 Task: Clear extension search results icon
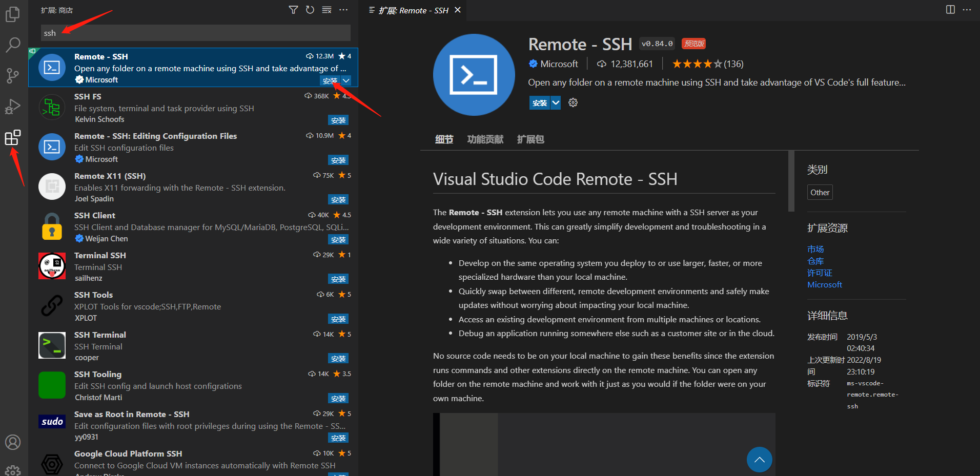click(x=326, y=10)
